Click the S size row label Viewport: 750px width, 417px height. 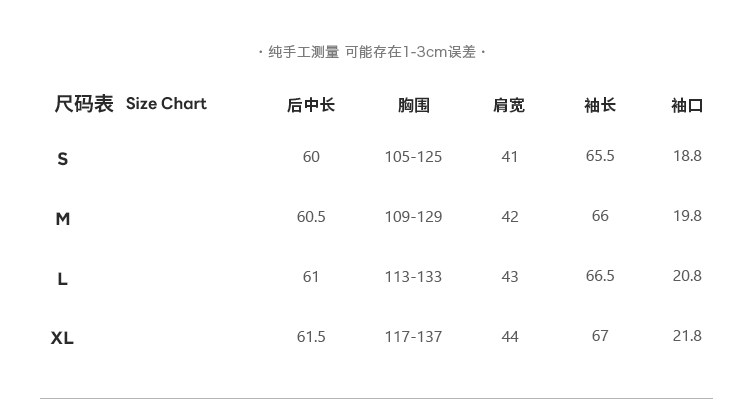(x=63, y=159)
